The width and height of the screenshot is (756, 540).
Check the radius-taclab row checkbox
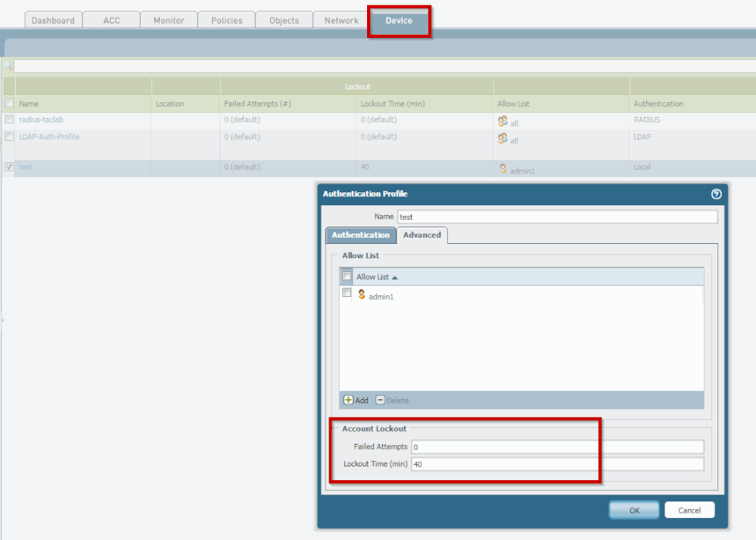pos(9,119)
